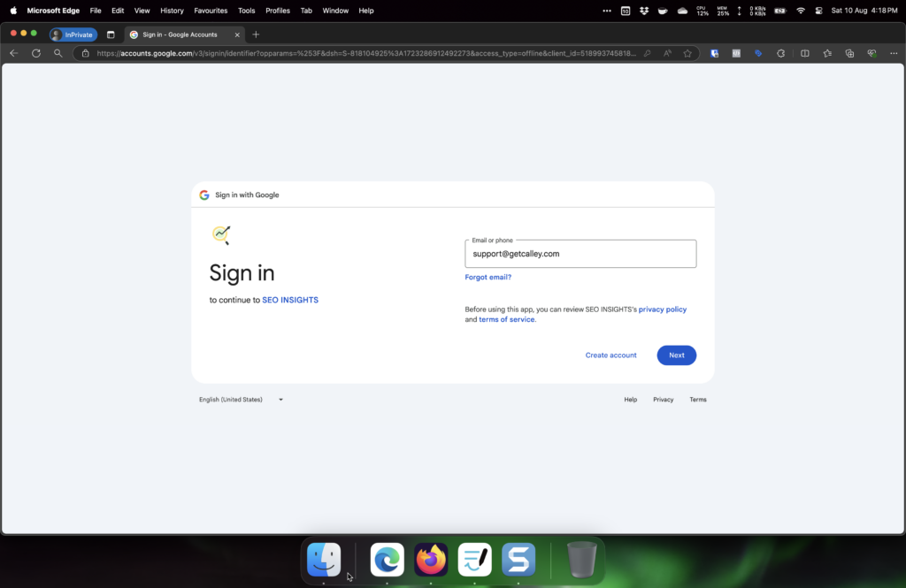Click the blue Next button
This screenshot has width=906, height=588.
coord(677,355)
